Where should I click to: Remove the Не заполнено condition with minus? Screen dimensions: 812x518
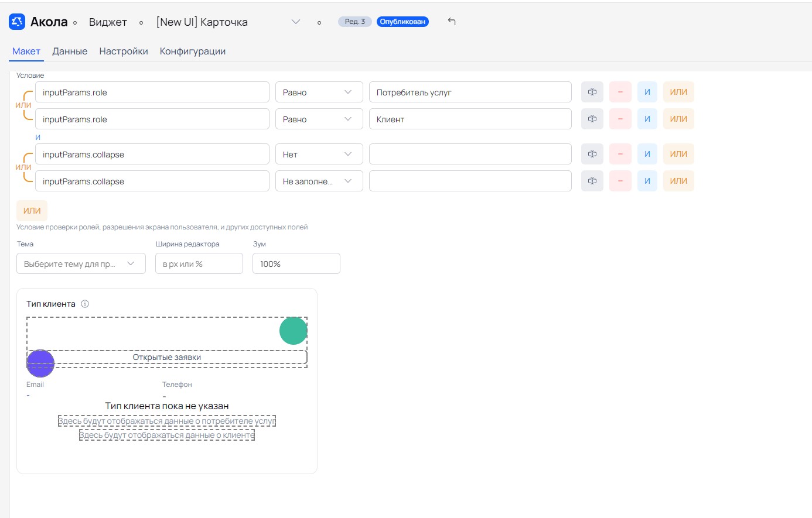pos(620,181)
